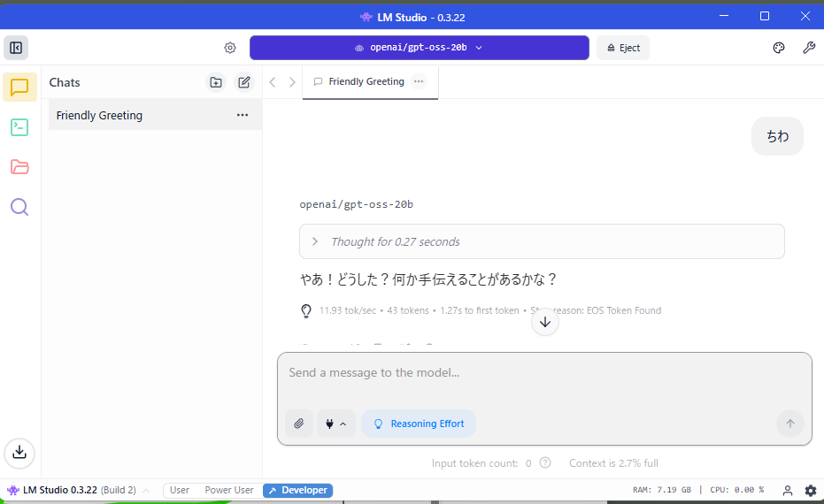Screen dimensions: 824x504
Task: Switch to Power User mode
Action: [x=229, y=490]
